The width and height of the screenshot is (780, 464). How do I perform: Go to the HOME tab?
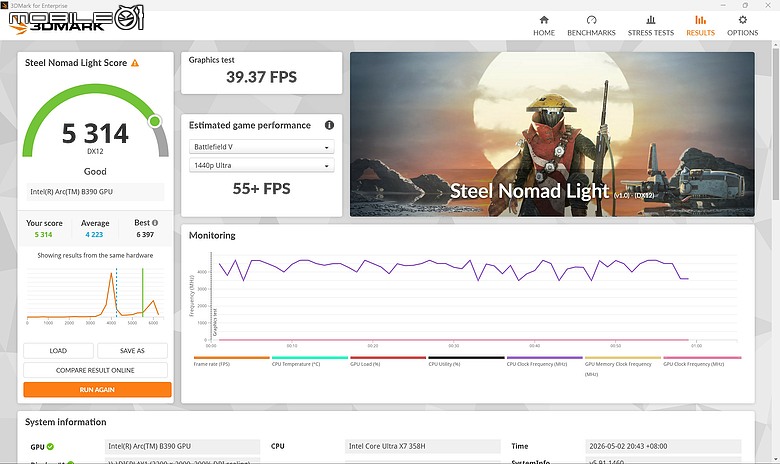[x=544, y=26]
